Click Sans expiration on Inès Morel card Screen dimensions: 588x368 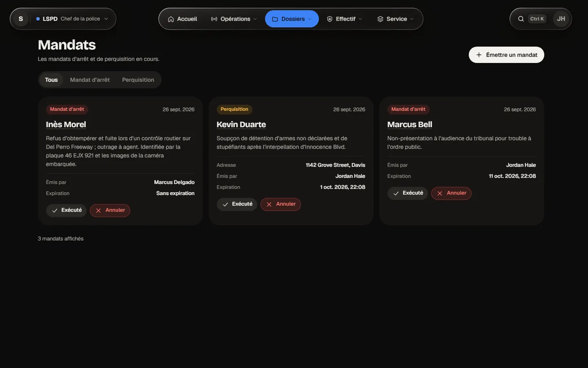(x=175, y=193)
